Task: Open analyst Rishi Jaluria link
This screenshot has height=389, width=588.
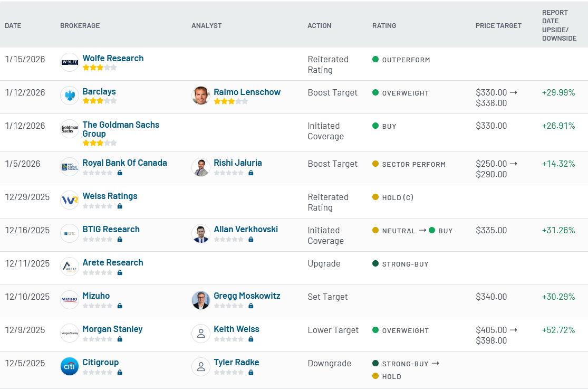Action: [x=238, y=163]
